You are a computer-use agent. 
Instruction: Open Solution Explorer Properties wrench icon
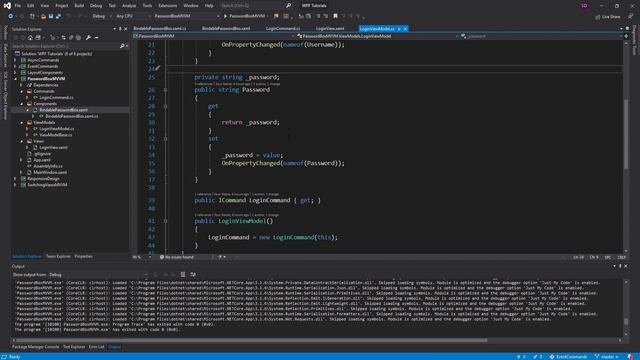[88, 38]
